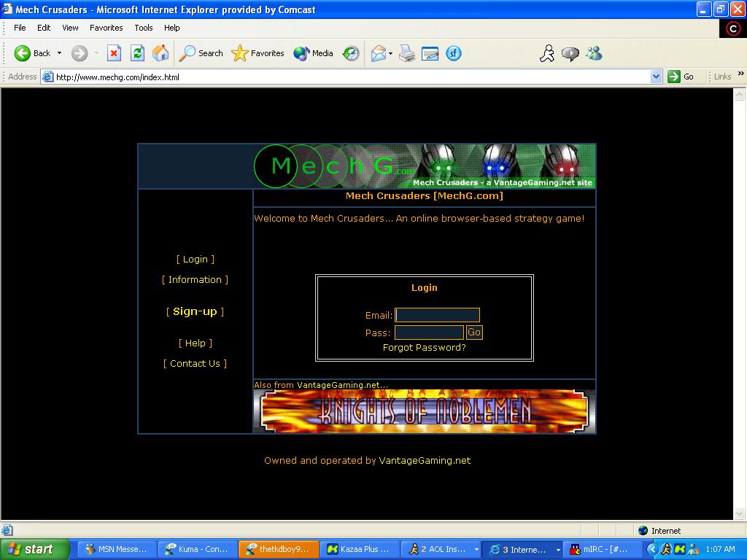
Task: Open the View menu
Action: tap(70, 28)
